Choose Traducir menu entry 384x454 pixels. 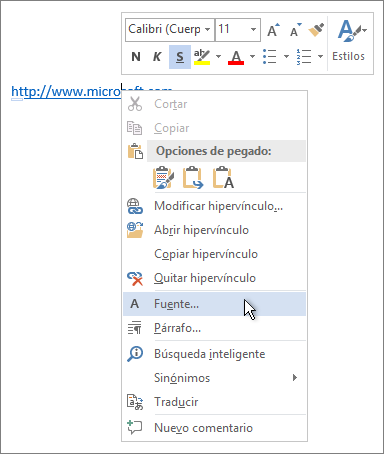tap(214, 402)
